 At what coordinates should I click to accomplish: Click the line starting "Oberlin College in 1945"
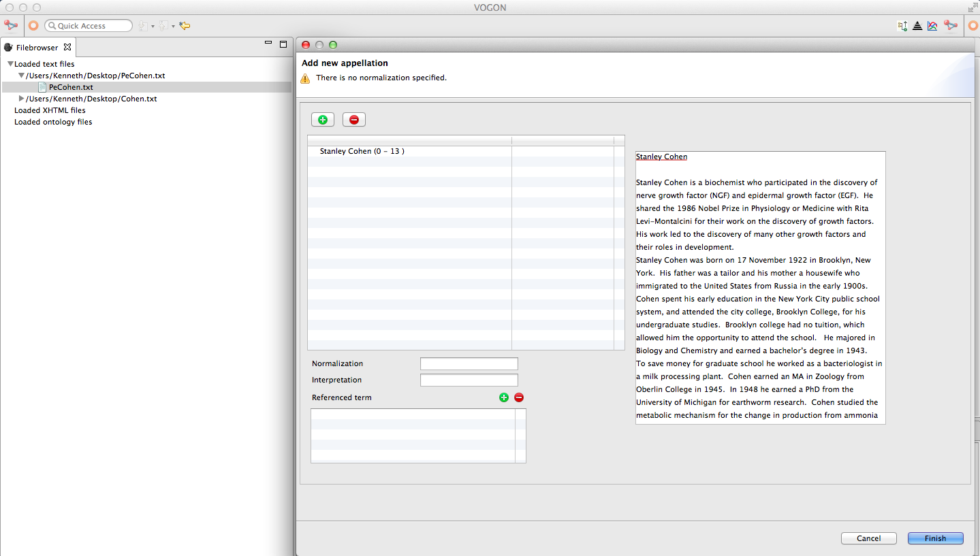(744, 389)
